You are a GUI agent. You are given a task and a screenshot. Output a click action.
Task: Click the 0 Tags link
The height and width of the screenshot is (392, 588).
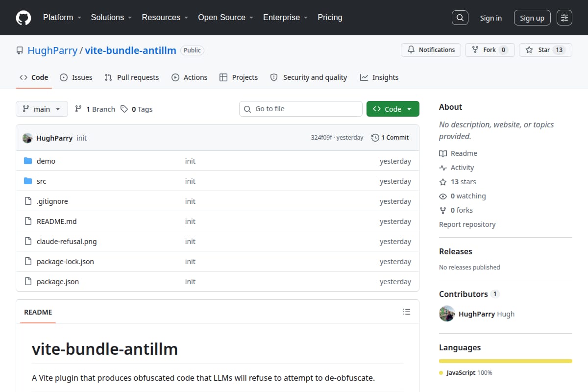[137, 109]
